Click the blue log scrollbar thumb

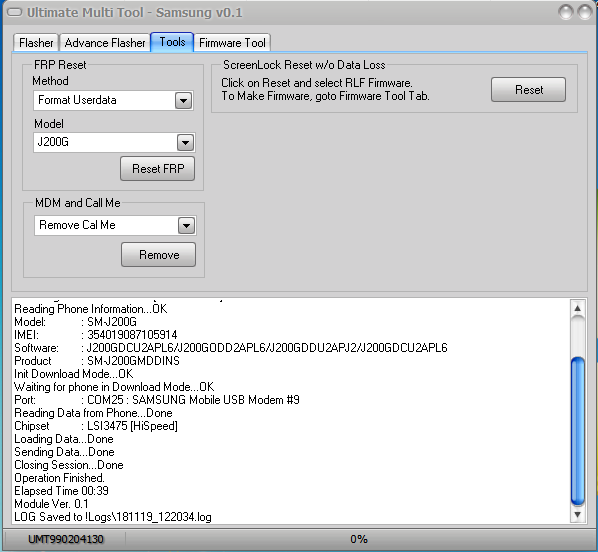tap(578, 431)
